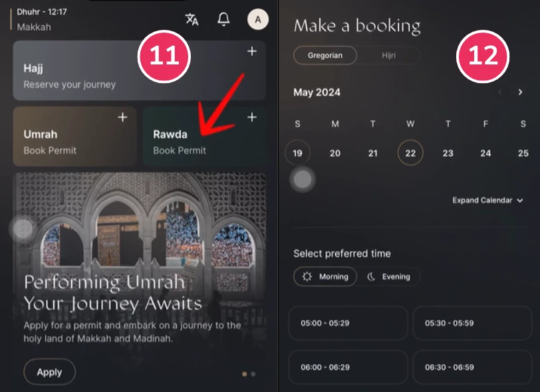Viewport: 540px width, 392px height.
Task: Tap plus icon on Rawda card
Action: point(252,118)
